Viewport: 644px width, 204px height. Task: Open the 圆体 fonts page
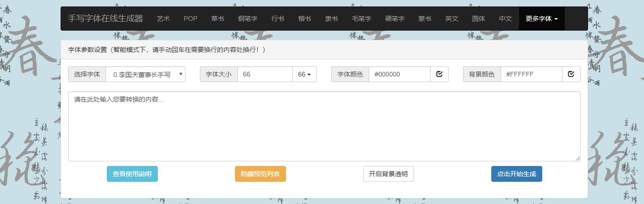pos(478,19)
